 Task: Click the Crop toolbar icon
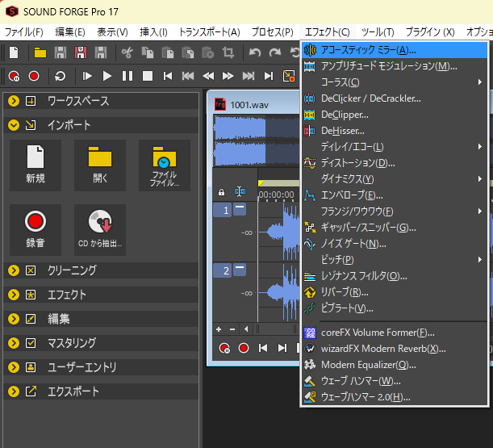click(228, 52)
